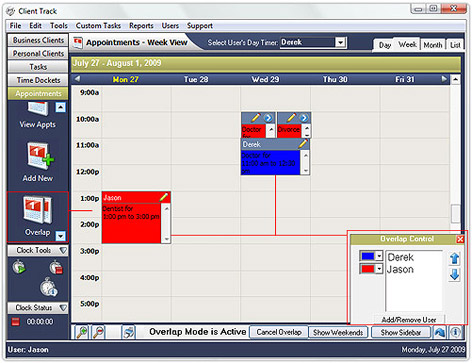Screen dimensions: 472x363
Task: Click blue arrow icon on Doctor appointment
Action: (x=268, y=118)
